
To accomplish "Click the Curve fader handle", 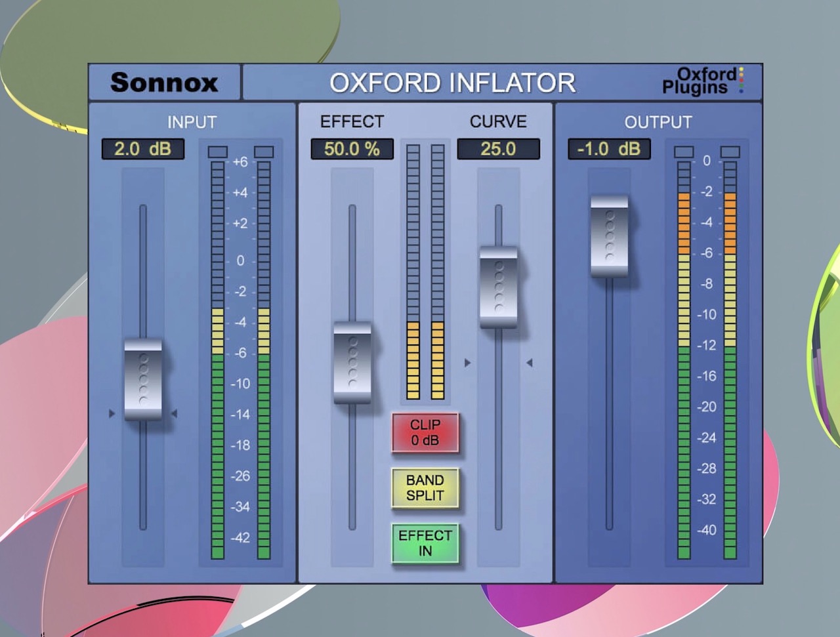I will pos(499,287).
